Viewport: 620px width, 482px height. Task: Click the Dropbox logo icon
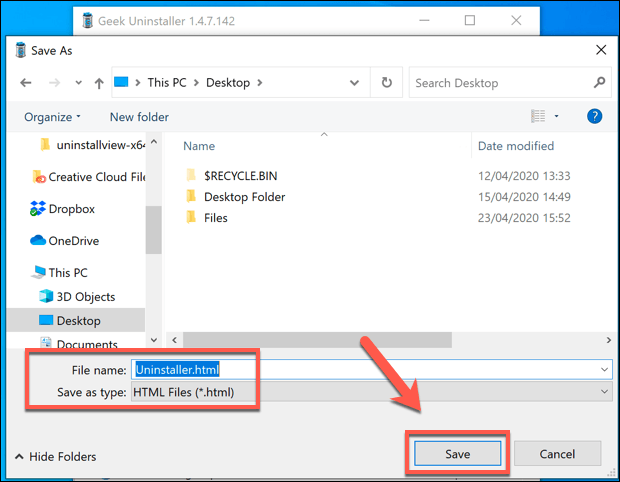coord(38,208)
